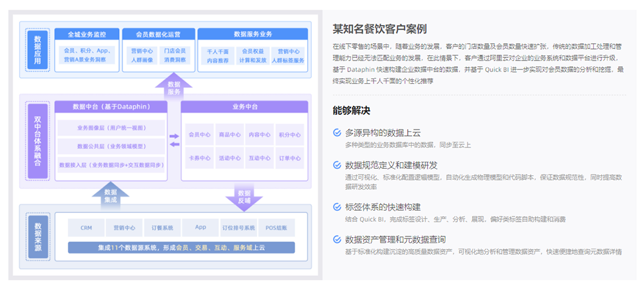Click the 会员数据化运营 header

(x=158, y=34)
